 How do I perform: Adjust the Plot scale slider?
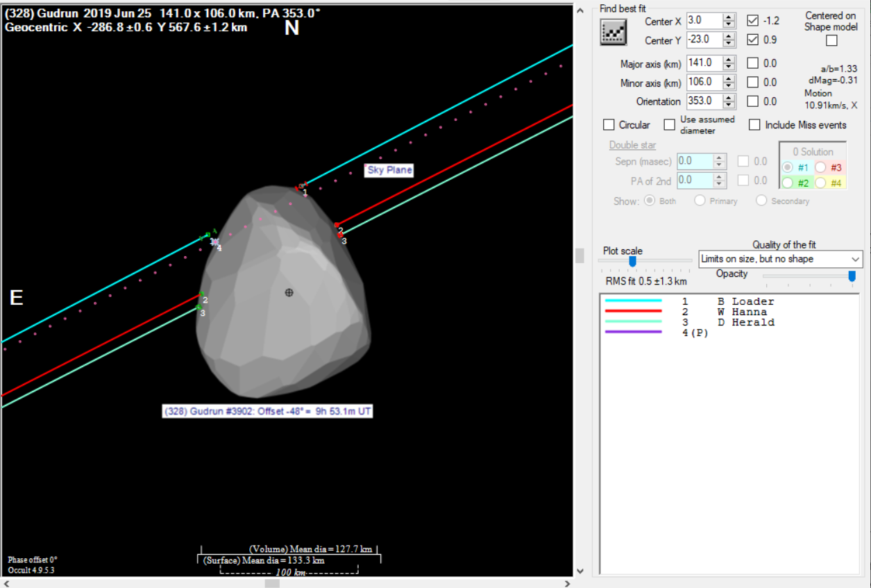(x=632, y=262)
